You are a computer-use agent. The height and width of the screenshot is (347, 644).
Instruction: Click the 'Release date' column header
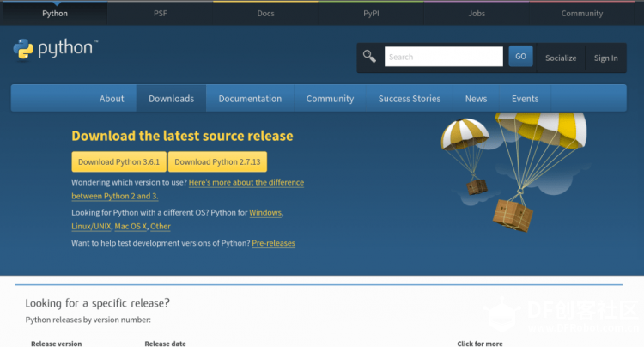[x=165, y=344]
